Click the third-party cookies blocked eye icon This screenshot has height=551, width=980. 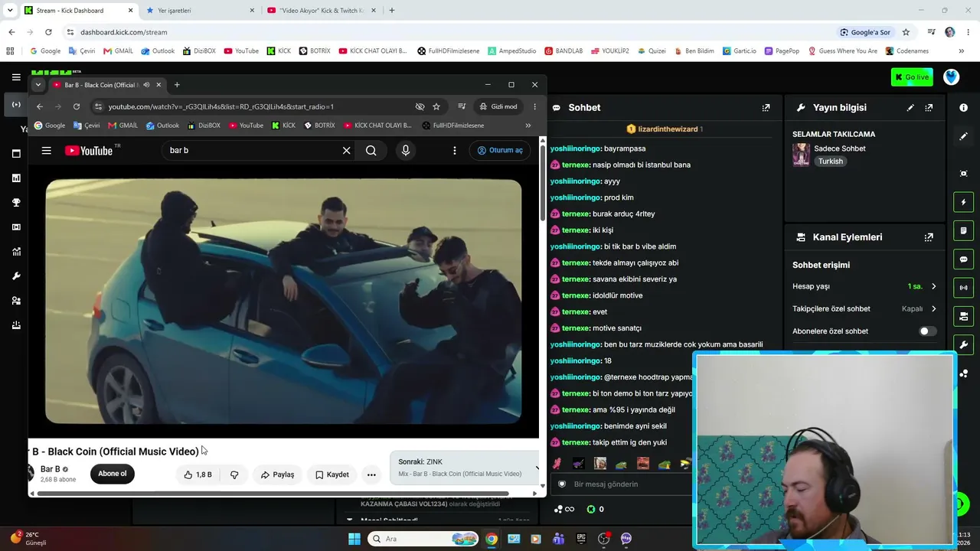[x=420, y=106]
